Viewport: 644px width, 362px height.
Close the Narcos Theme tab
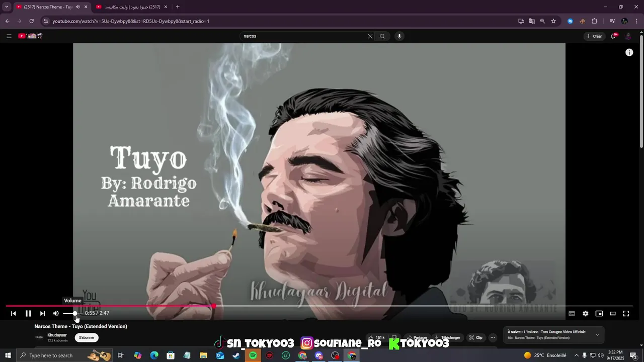(86, 7)
